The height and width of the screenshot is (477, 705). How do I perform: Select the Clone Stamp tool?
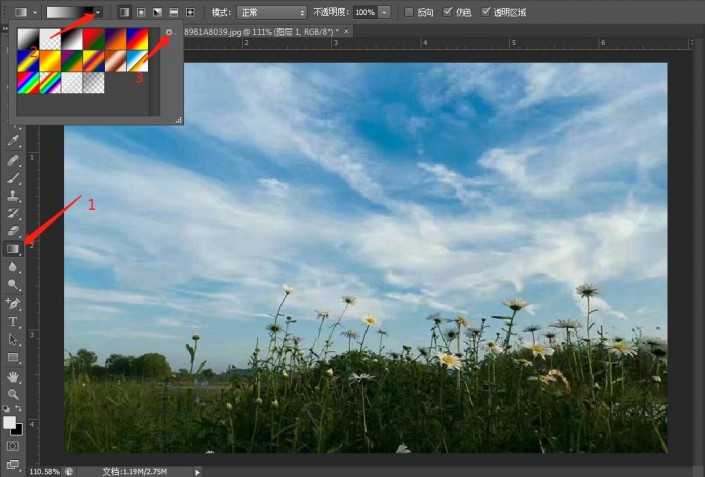pyautogui.click(x=13, y=196)
